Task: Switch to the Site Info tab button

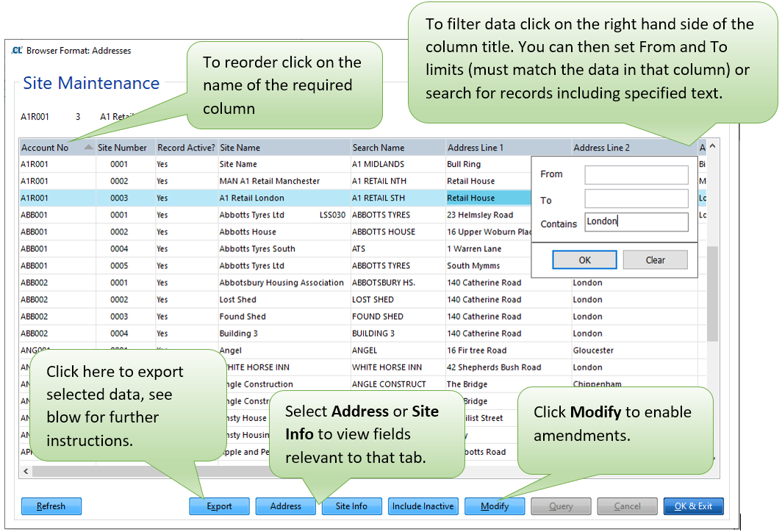Action: pyautogui.click(x=351, y=506)
